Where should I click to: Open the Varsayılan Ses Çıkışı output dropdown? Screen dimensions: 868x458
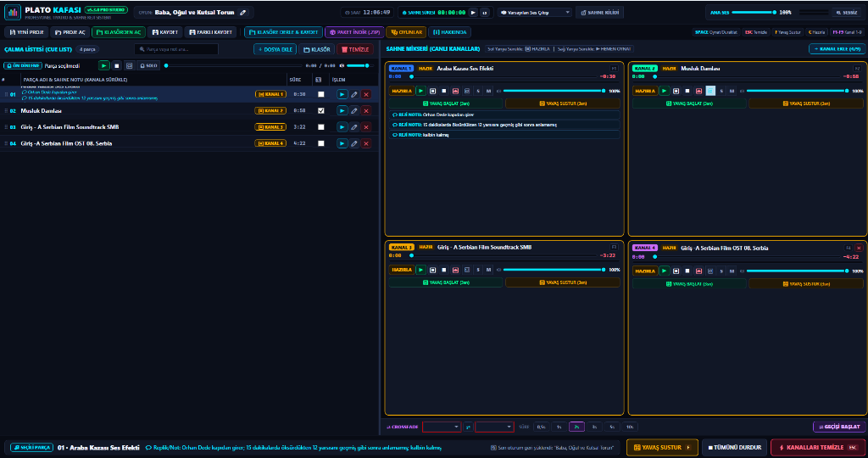coord(535,12)
